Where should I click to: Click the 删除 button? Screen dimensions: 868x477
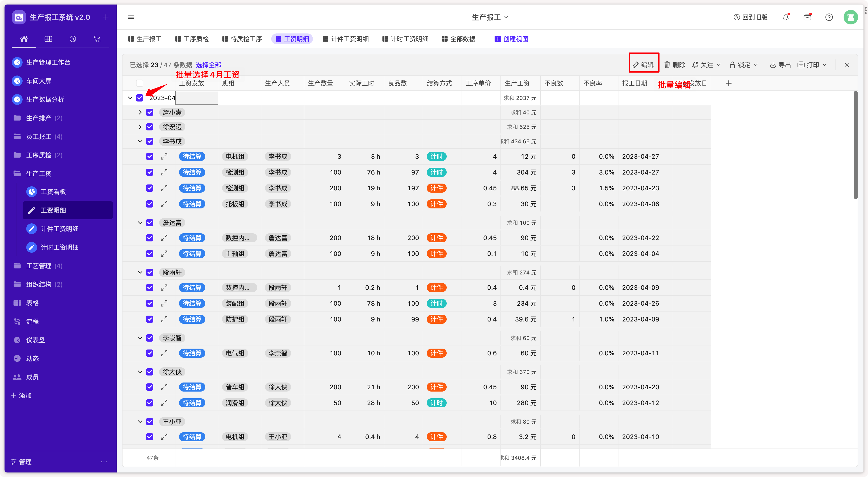click(x=675, y=65)
